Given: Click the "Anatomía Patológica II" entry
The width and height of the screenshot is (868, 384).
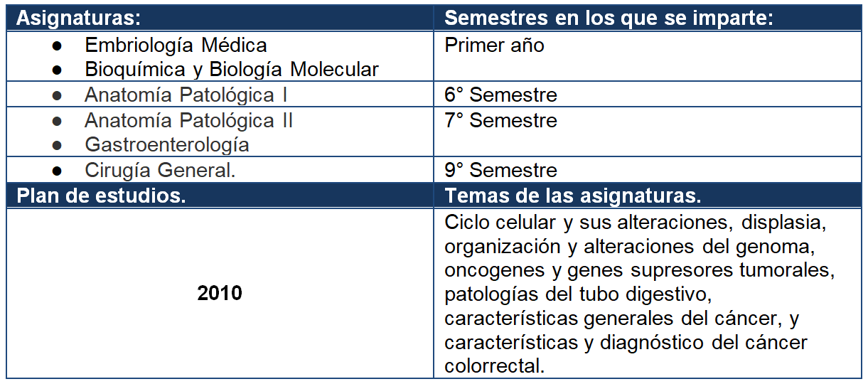Looking at the screenshot, I should point(188,120).
